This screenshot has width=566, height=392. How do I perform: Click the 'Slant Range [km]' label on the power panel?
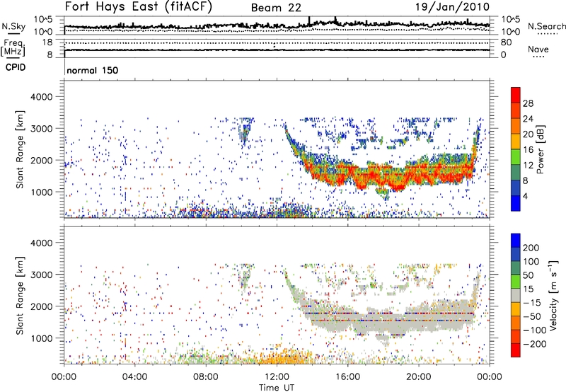pyautogui.click(x=20, y=149)
